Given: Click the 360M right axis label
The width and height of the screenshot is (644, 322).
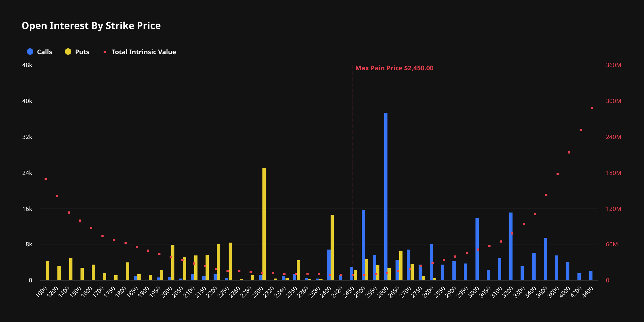Looking at the screenshot, I should point(613,65).
